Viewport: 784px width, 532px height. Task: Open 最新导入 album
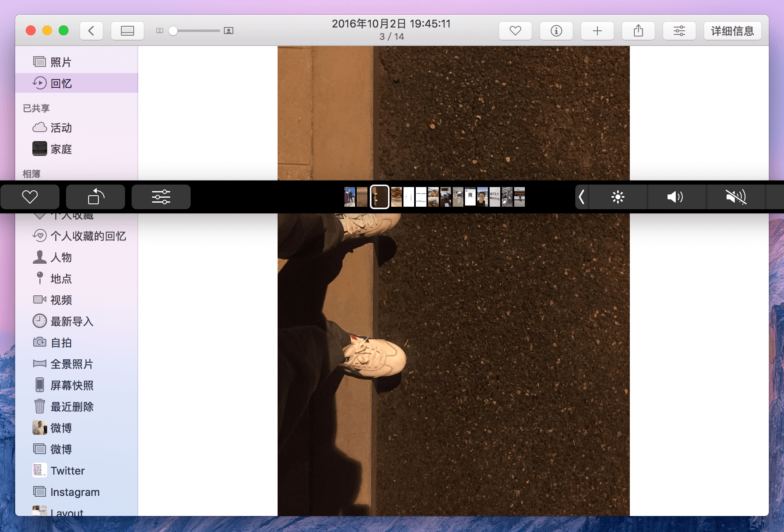tap(77, 321)
